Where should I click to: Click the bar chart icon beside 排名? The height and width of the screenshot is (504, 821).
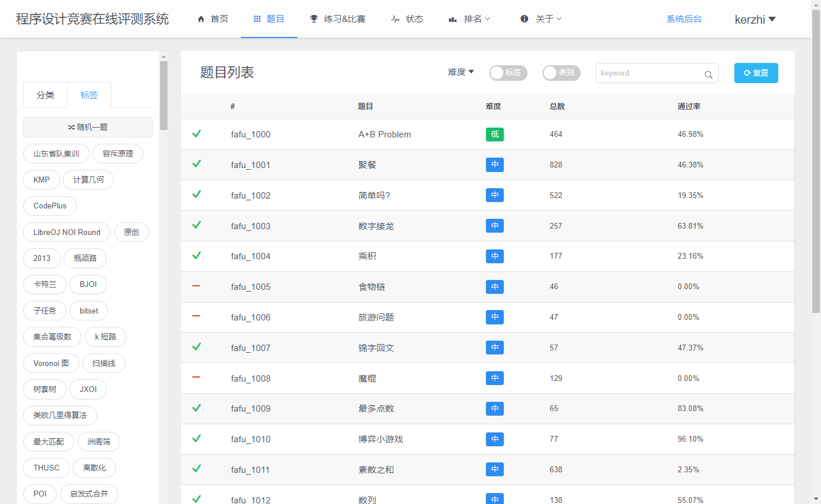coord(453,19)
